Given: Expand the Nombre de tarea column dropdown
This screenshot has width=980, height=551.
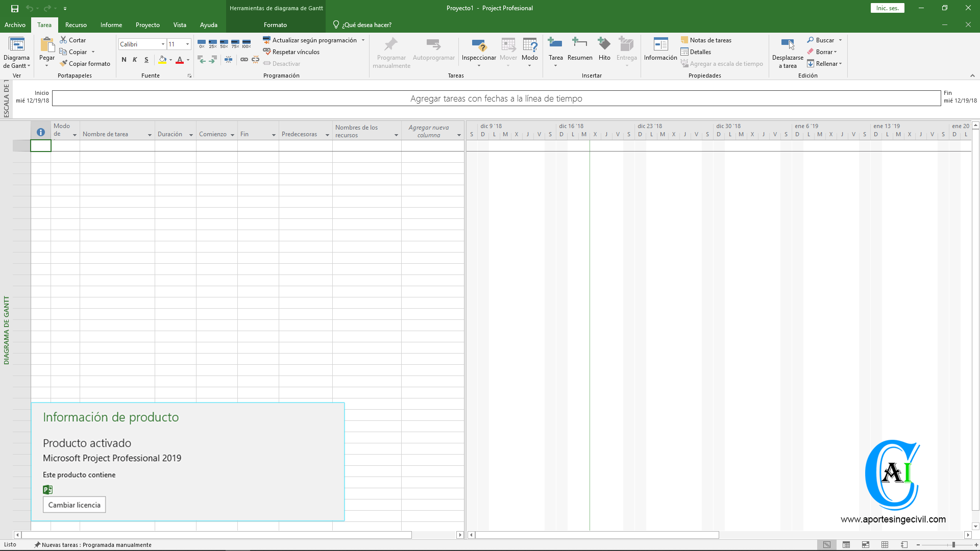Looking at the screenshot, I should pyautogui.click(x=150, y=135).
